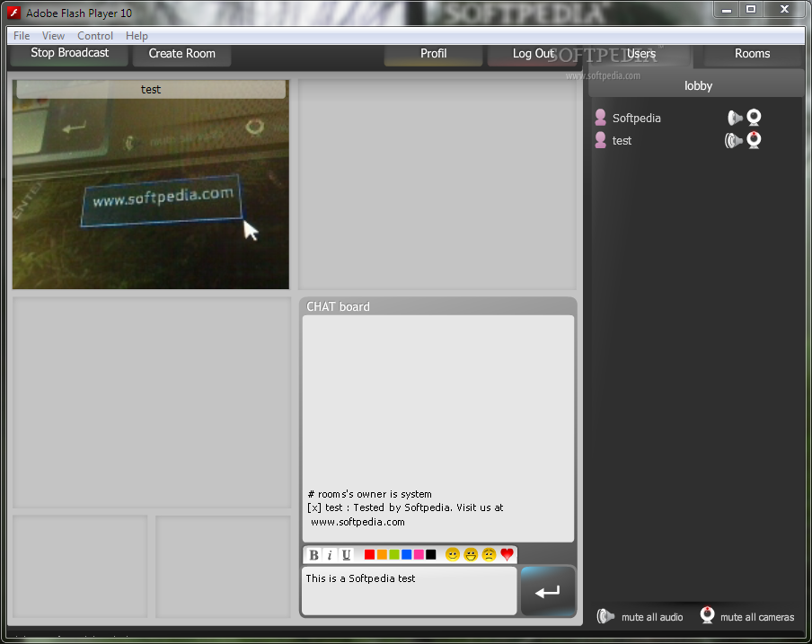Click the Adobe Flash Player title icon
This screenshot has height=644, width=812.
(14, 13)
